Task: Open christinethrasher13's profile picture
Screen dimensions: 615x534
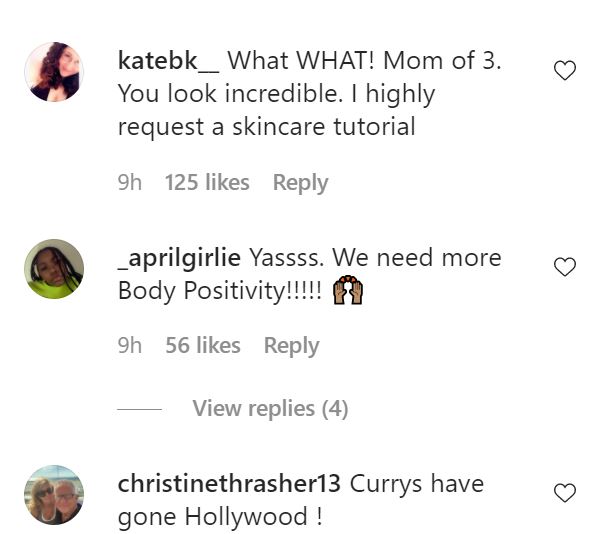Action: pyautogui.click(x=53, y=494)
